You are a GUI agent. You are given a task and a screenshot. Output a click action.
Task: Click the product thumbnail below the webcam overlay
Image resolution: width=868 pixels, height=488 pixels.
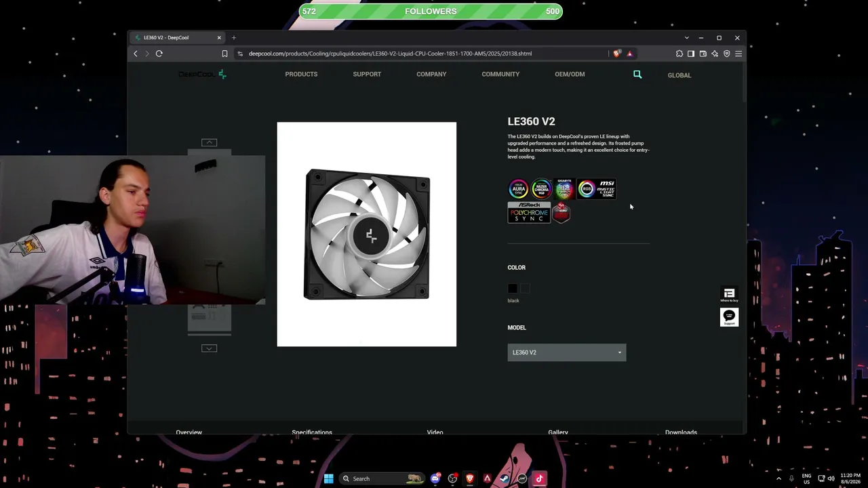pyautogui.click(x=210, y=319)
